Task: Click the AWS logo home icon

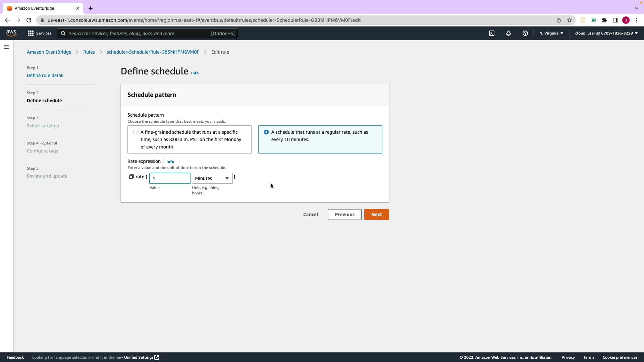Action: (11, 33)
